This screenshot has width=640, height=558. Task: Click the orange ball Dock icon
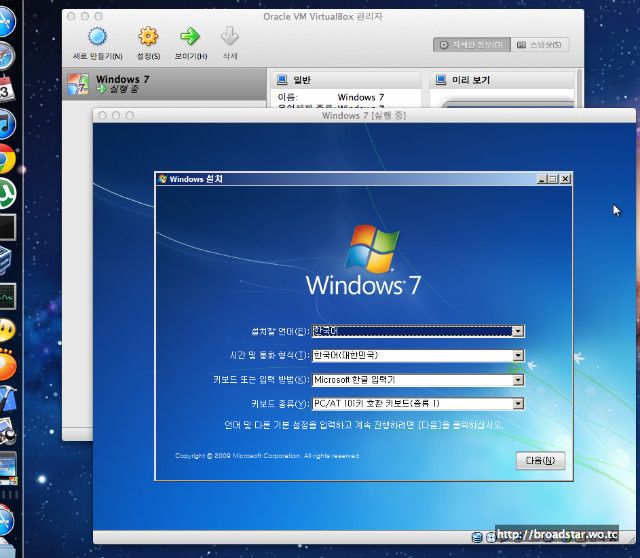pyautogui.click(x=7, y=365)
